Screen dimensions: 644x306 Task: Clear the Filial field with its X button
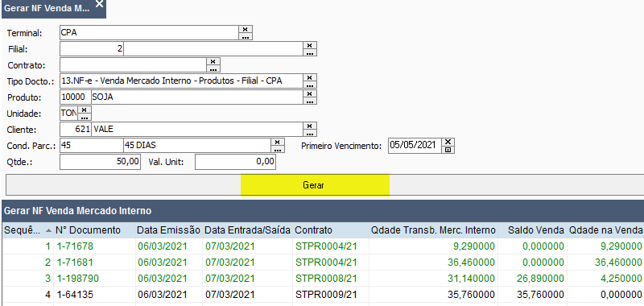(310, 45)
